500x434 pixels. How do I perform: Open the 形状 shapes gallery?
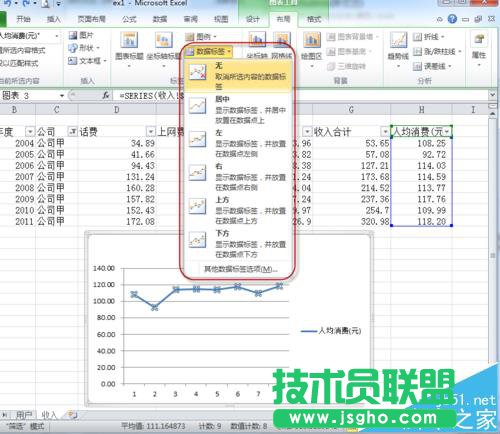point(84,48)
